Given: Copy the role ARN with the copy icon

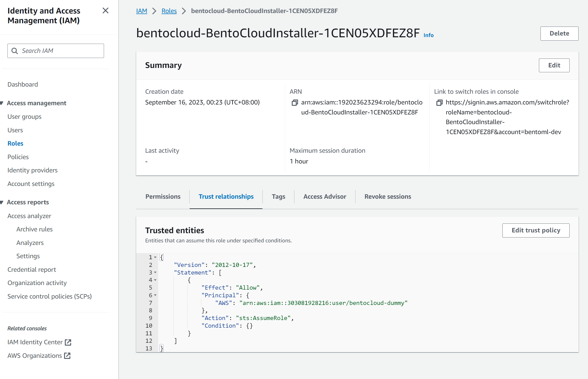Looking at the screenshot, I should pos(295,103).
